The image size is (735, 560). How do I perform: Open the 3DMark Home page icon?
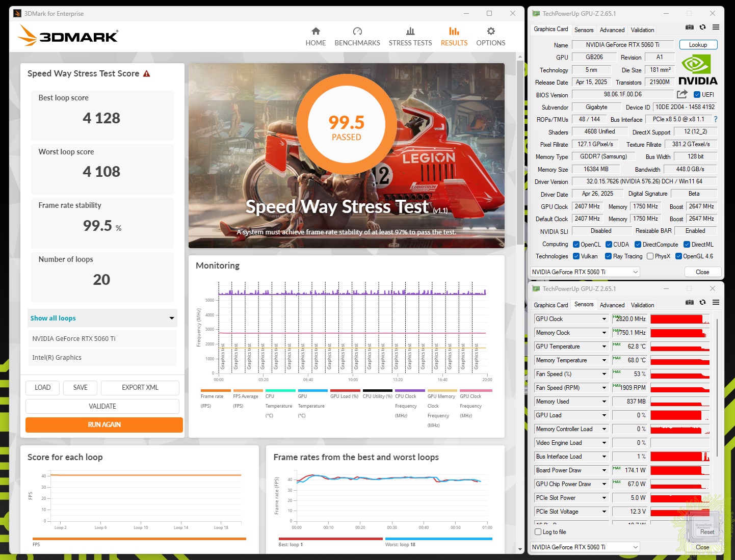pyautogui.click(x=316, y=31)
